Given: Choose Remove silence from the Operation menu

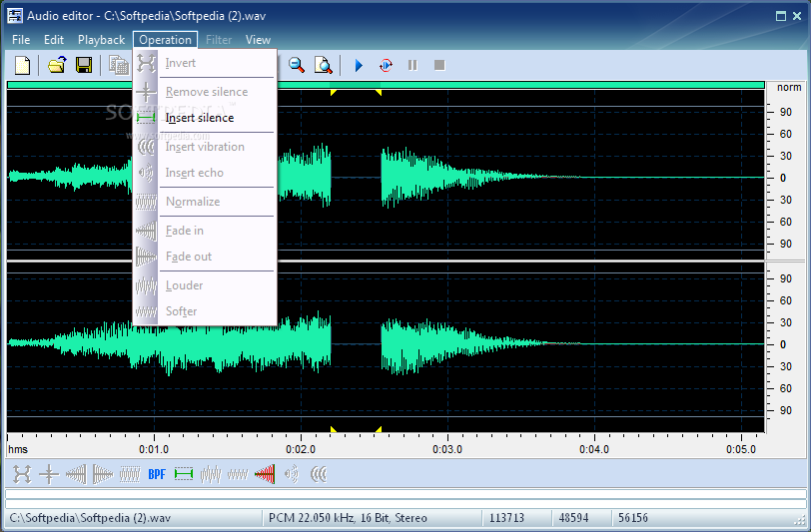Looking at the screenshot, I should click(x=205, y=92).
